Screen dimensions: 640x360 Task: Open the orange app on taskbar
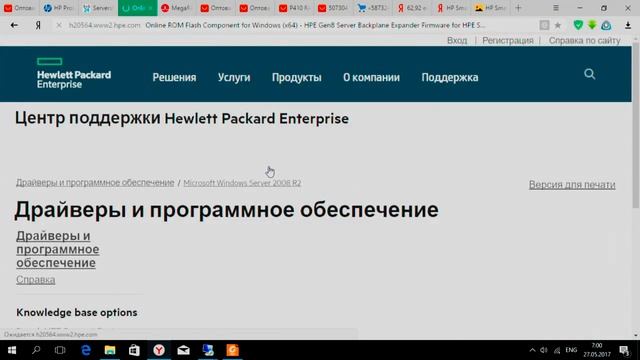[232, 350]
